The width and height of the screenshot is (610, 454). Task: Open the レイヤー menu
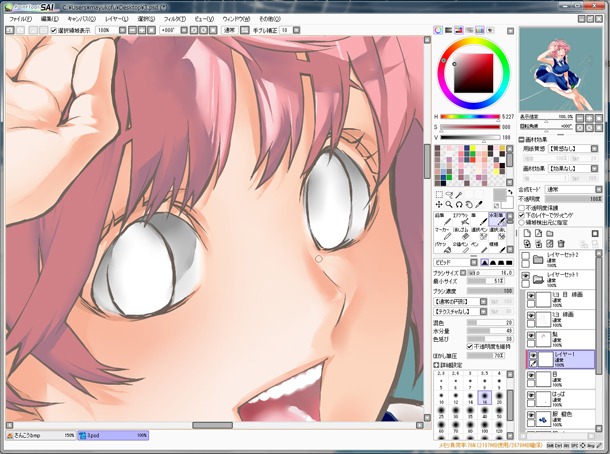(x=115, y=19)
